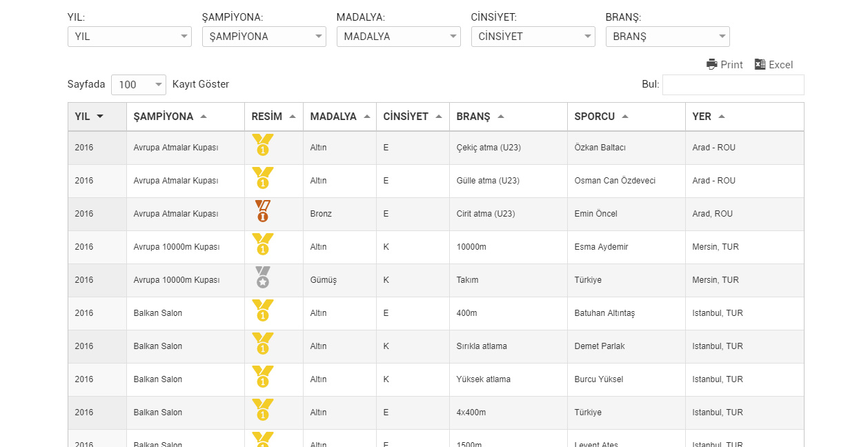Export the table with the Excel icon

pos(760,64)
